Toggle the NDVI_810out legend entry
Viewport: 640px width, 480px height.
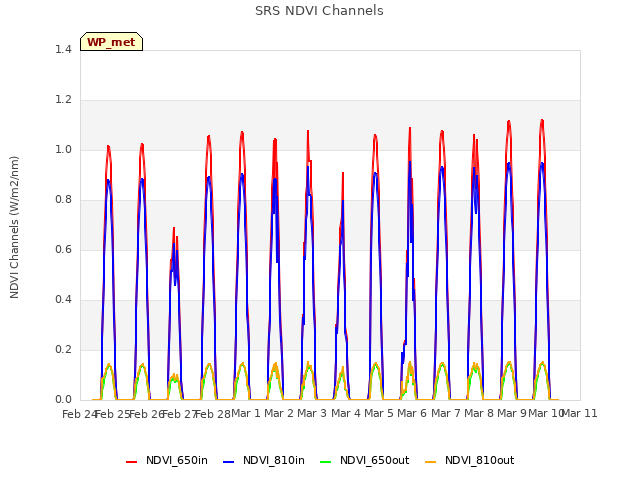[469, 461]
